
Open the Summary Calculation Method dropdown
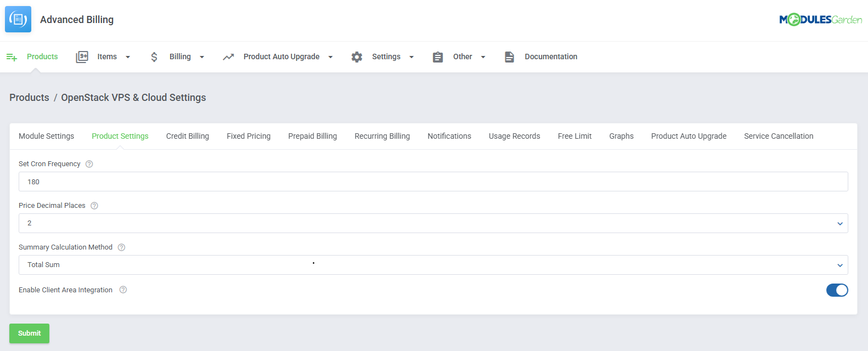coord(433,265)
